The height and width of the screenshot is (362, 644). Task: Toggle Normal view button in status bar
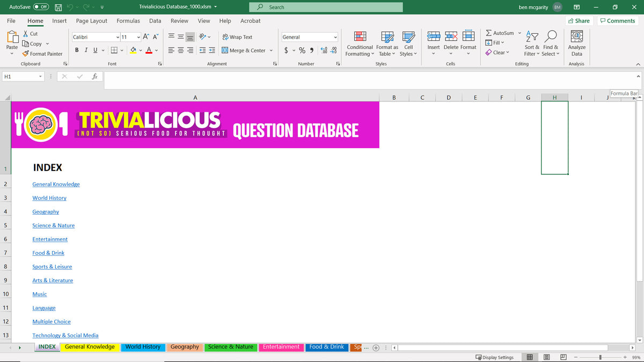click(x=530, y=357)
